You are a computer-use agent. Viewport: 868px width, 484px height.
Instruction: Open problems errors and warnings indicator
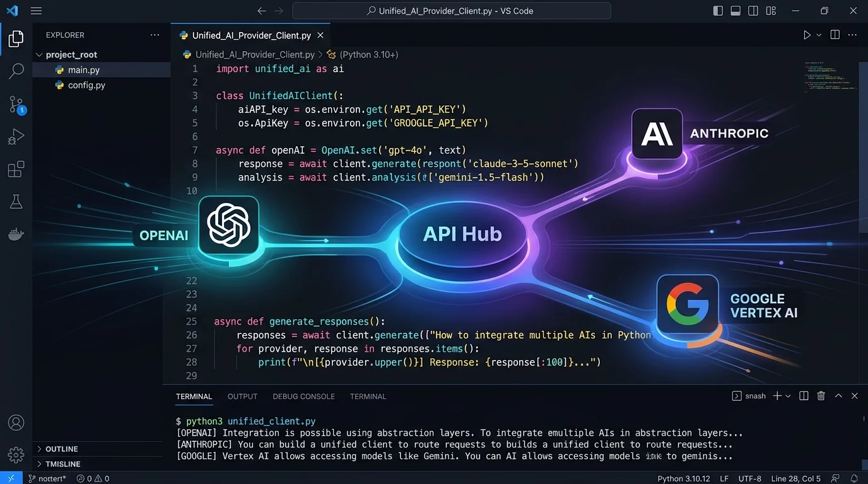point(93,478)
